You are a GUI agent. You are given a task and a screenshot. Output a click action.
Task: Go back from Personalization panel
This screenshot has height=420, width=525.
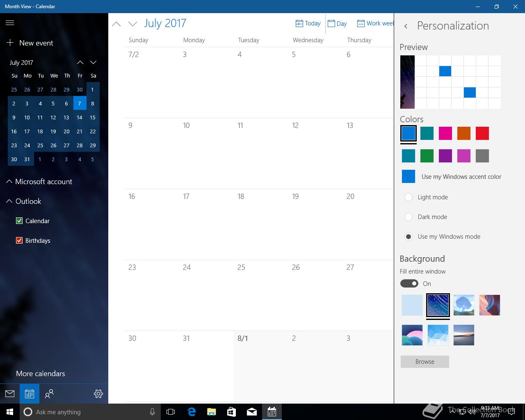point(406,26)
